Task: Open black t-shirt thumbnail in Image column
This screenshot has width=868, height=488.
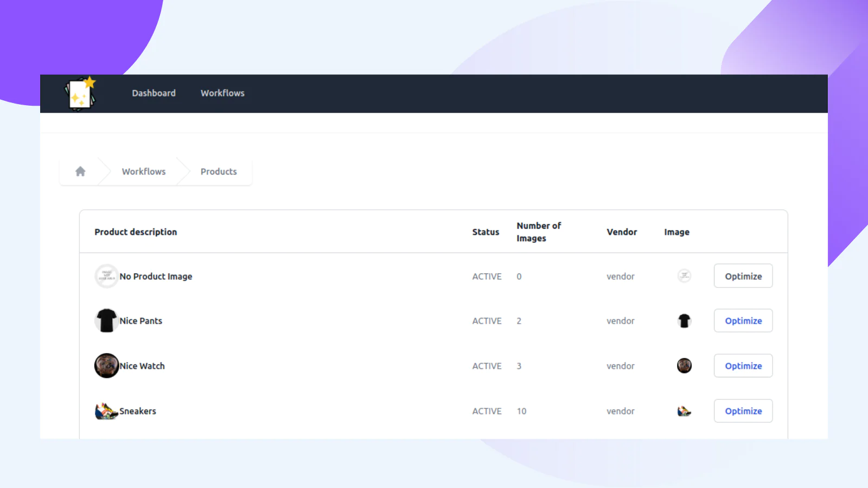Action: coord(684,321)
